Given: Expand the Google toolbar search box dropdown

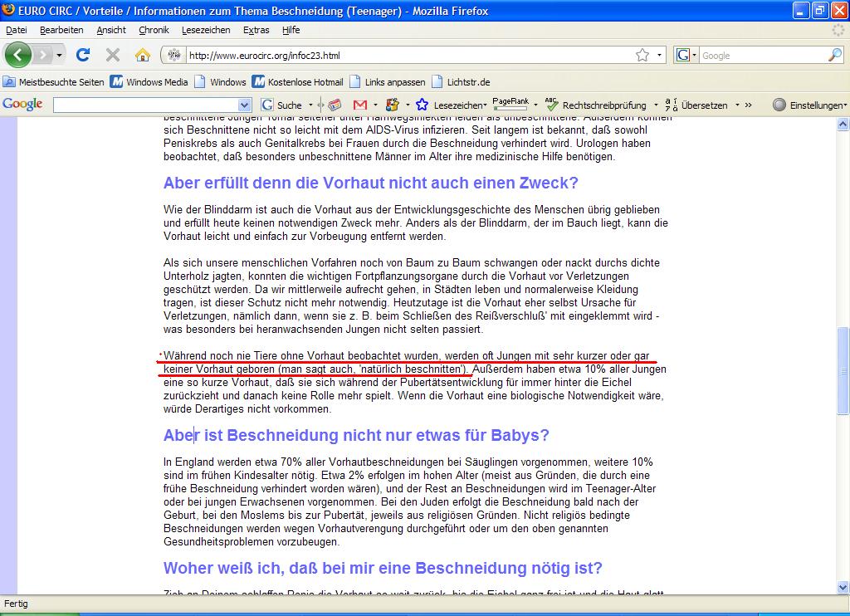Looking at the screenshot, I should coord(245,105).
